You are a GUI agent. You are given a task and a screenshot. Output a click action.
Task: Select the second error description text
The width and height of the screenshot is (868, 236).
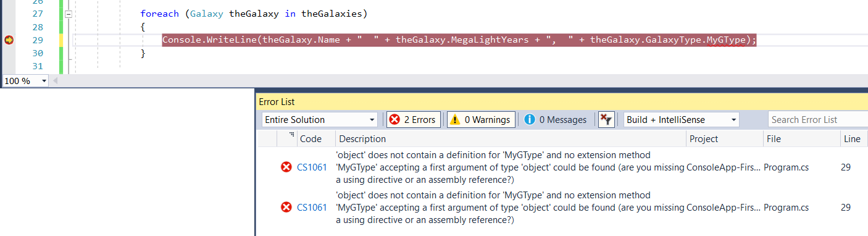511,208
